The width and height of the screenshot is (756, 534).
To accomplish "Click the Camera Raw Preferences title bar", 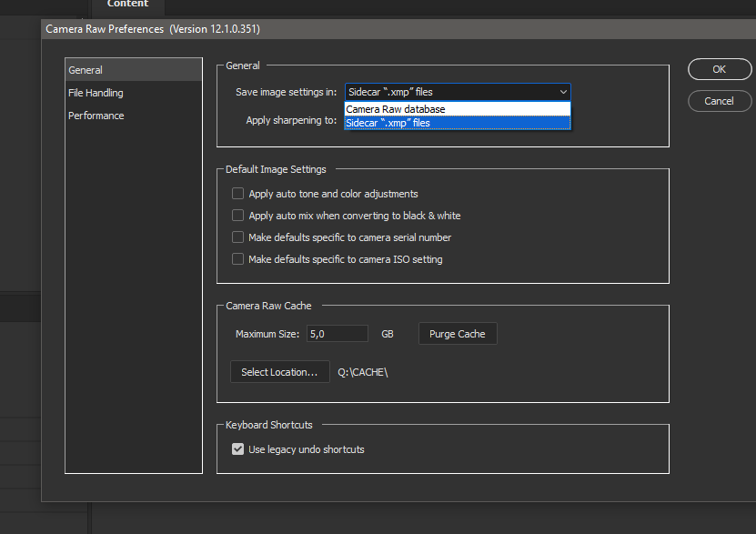I will (x=398, y=29).
